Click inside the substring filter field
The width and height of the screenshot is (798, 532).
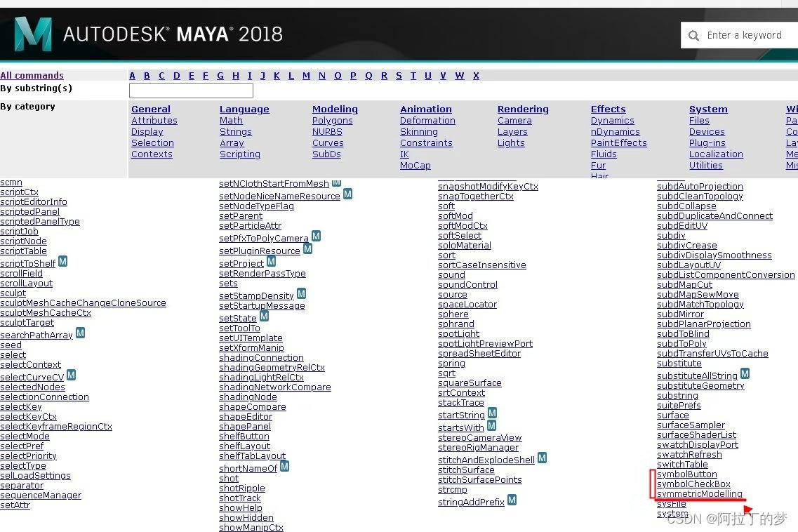tap(191, 90)
